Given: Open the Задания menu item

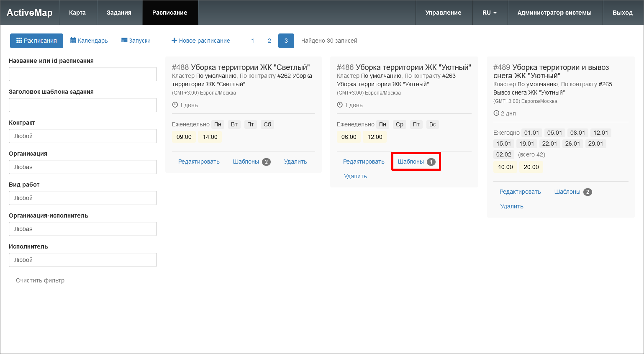Looking at the screenshot, I should tap(119, 13).
